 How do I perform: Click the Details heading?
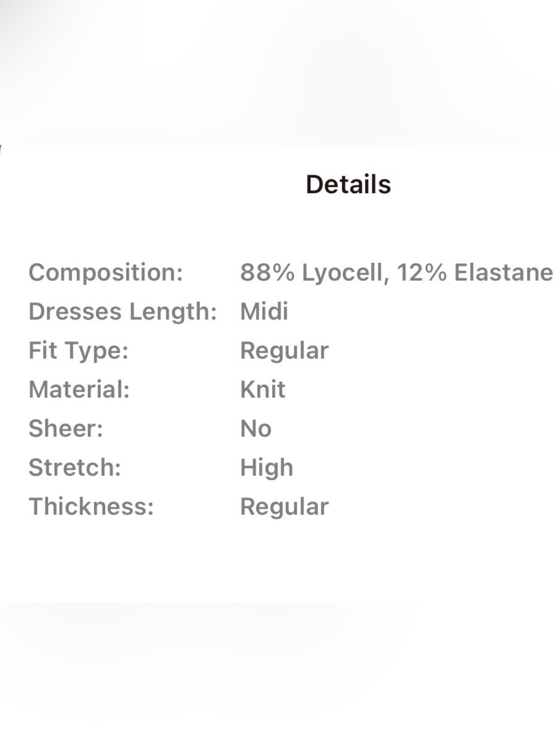(x=348, y=184)
